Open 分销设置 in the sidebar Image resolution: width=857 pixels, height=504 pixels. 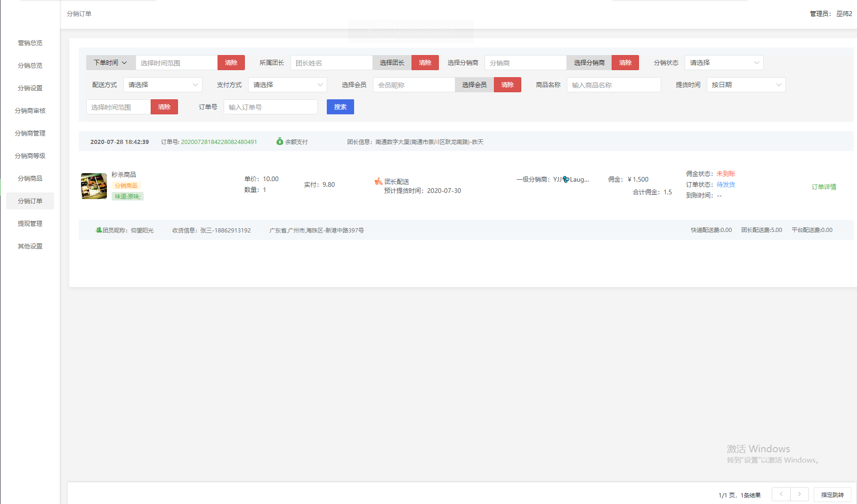[x=30, y=88]
